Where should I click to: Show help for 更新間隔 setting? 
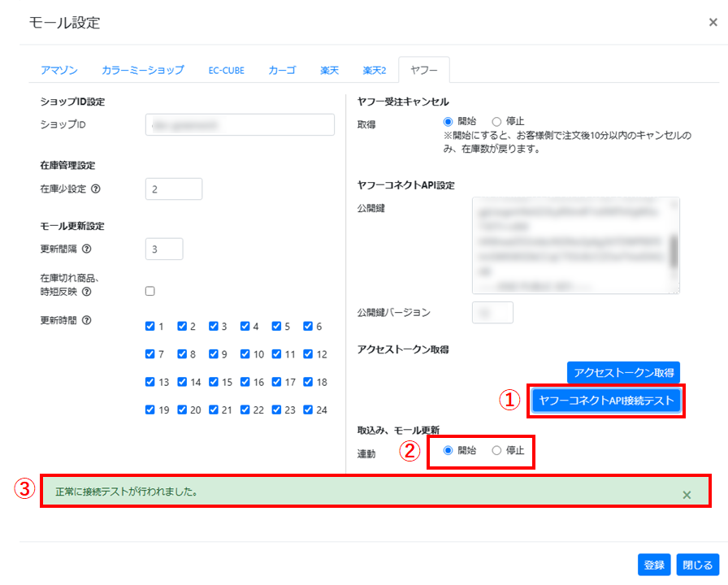click(x=86, y=249)
